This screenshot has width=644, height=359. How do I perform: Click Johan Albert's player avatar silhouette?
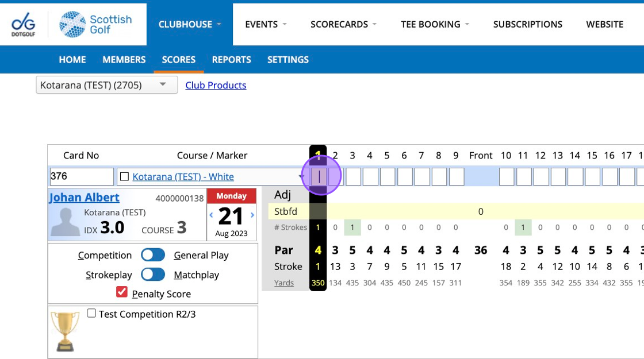[x=65, y=222]
